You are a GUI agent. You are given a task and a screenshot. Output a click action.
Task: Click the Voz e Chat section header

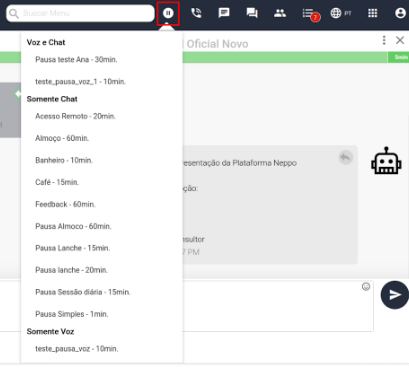pyautogui.click(x=46, y=42)
